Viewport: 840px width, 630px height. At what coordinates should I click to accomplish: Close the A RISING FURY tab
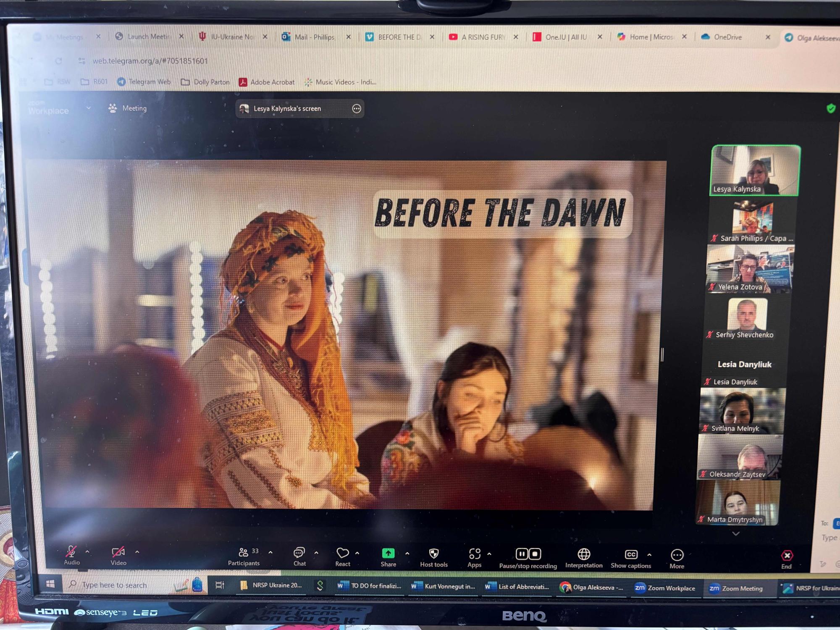click(516, 37)
